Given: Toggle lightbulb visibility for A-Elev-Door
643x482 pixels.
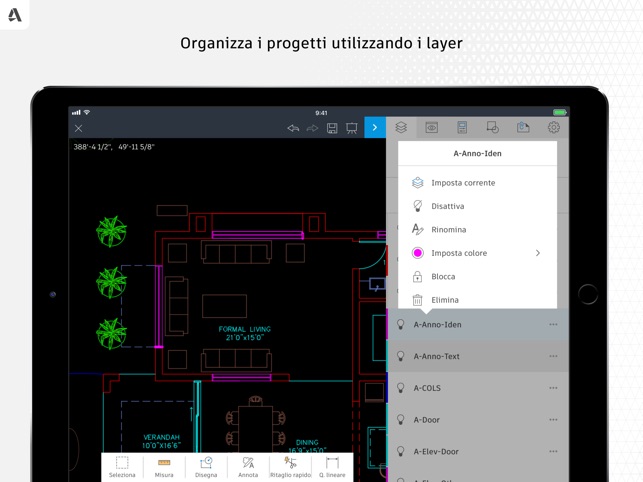Looking at the screenshot, I should click(x=401, y=452).
